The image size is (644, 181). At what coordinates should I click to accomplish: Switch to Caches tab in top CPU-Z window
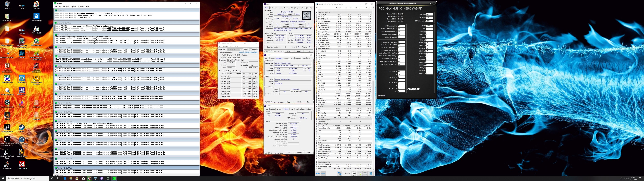click(x=272, y=8)
